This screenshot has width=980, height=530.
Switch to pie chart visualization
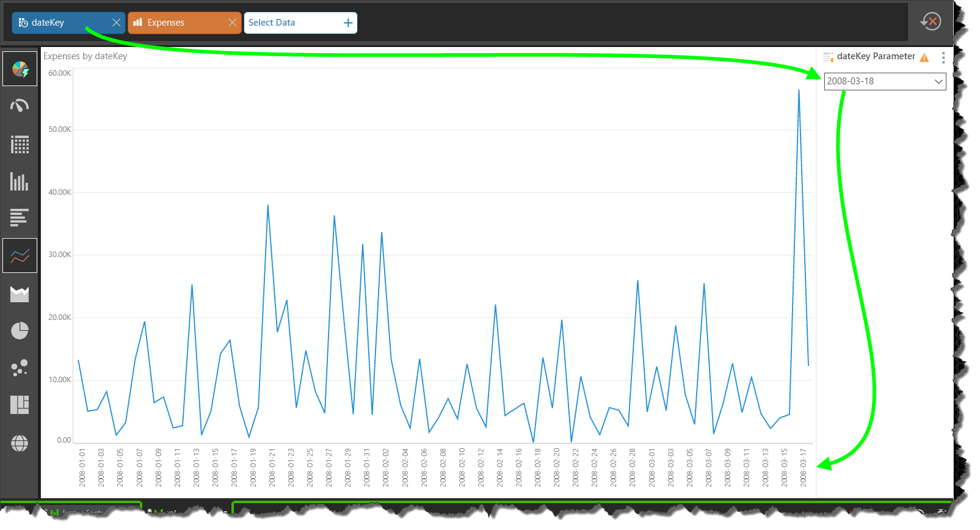(x=20, y=331)
